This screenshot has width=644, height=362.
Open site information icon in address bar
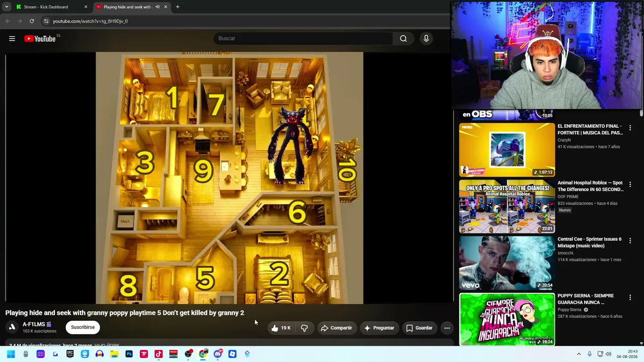point(46,21)
